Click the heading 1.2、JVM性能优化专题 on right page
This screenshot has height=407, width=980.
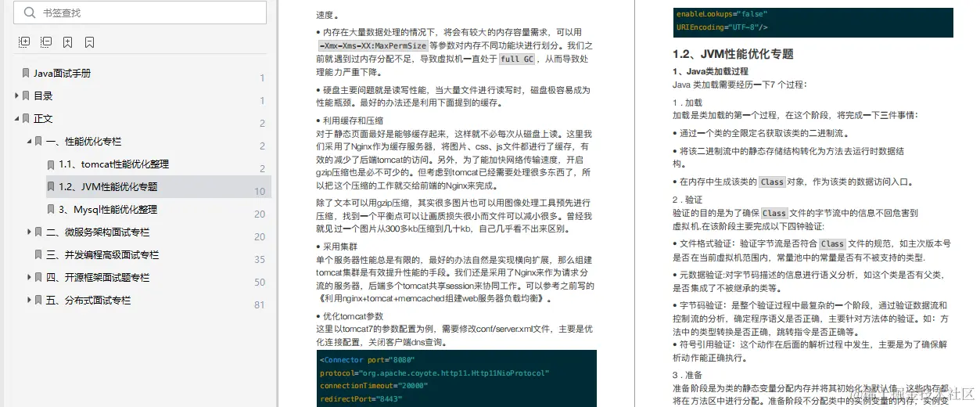click(733, 54)
